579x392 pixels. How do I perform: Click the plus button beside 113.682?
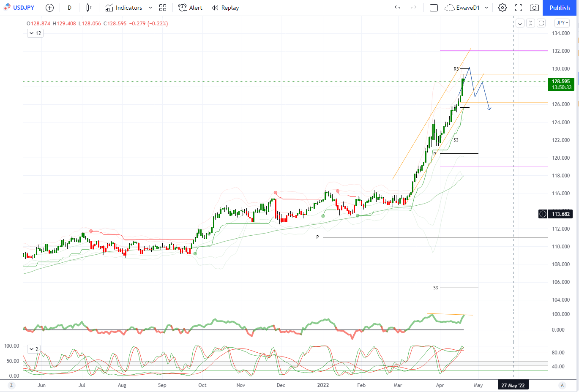click(x=543, y=214)
